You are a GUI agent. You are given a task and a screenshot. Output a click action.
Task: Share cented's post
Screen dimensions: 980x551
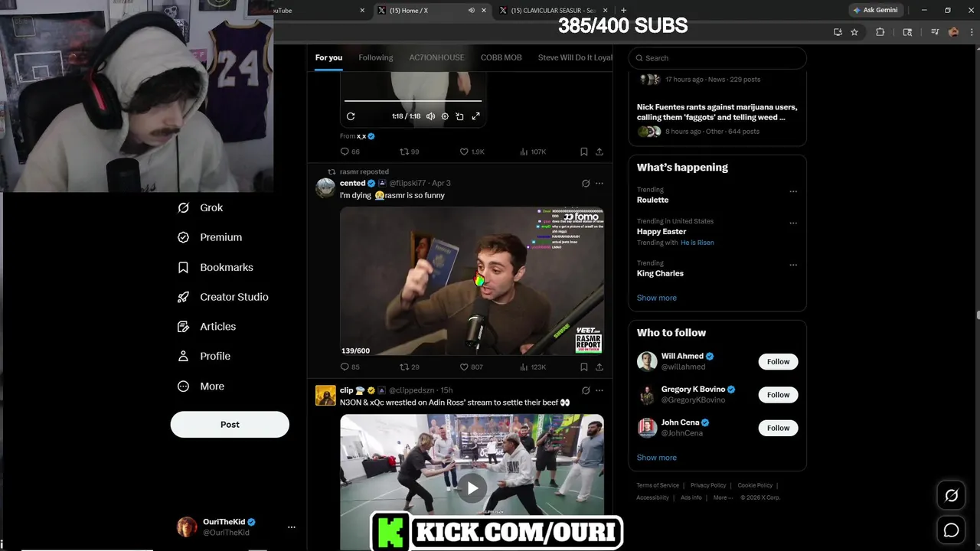[x=599, y=367]
